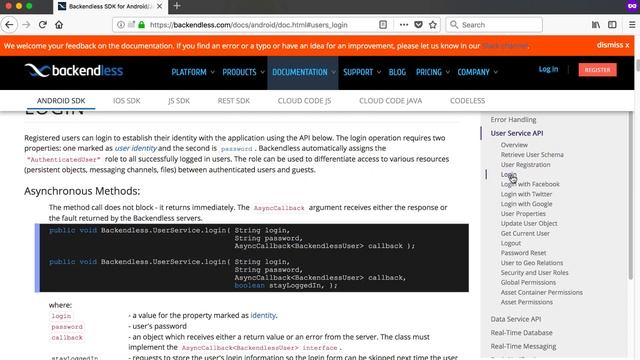Open Error Handling in sidebar
Viewport: 640px width, 360px height.
(513, 120)
